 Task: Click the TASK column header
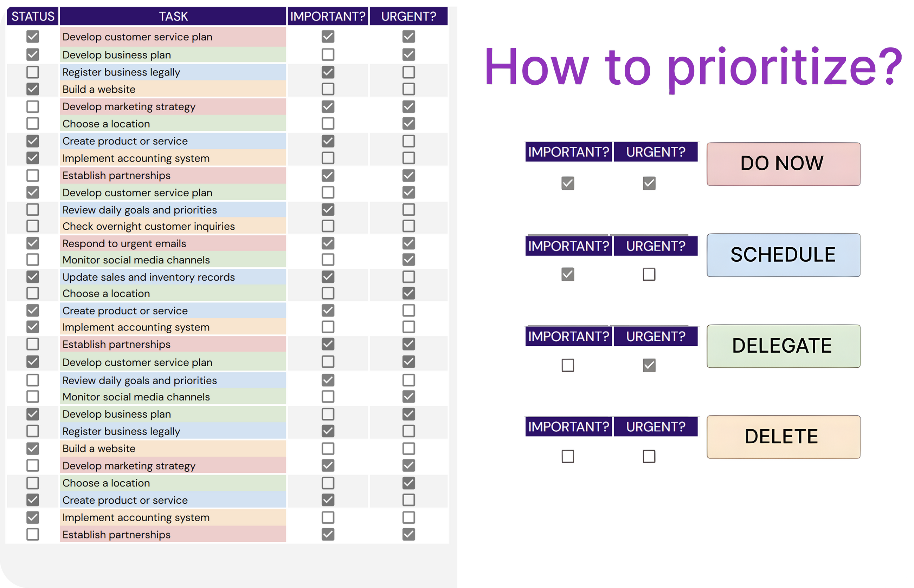coord(173,17)
